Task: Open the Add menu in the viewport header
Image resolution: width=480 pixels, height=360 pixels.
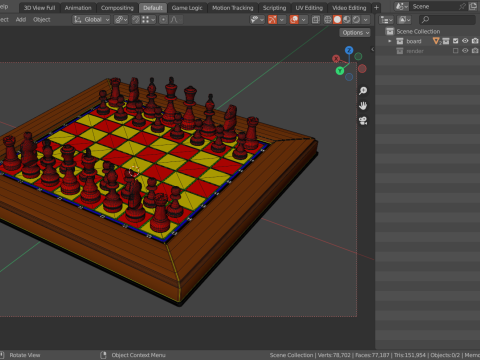Action: [x=21, y=20]
